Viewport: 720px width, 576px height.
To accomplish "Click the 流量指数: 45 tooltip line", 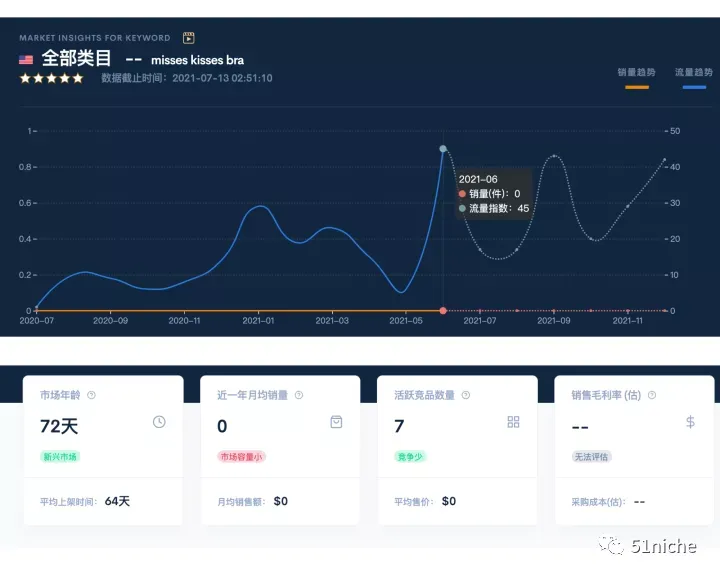I will (494, 209).
